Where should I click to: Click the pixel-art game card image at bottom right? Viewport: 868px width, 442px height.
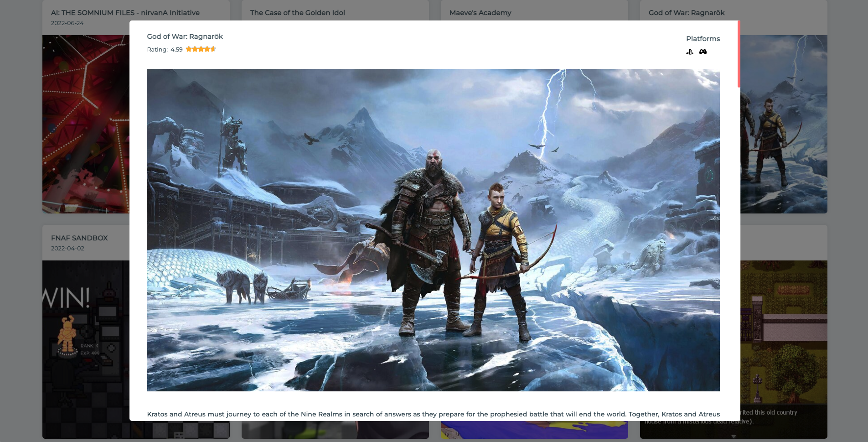[784, 349]
